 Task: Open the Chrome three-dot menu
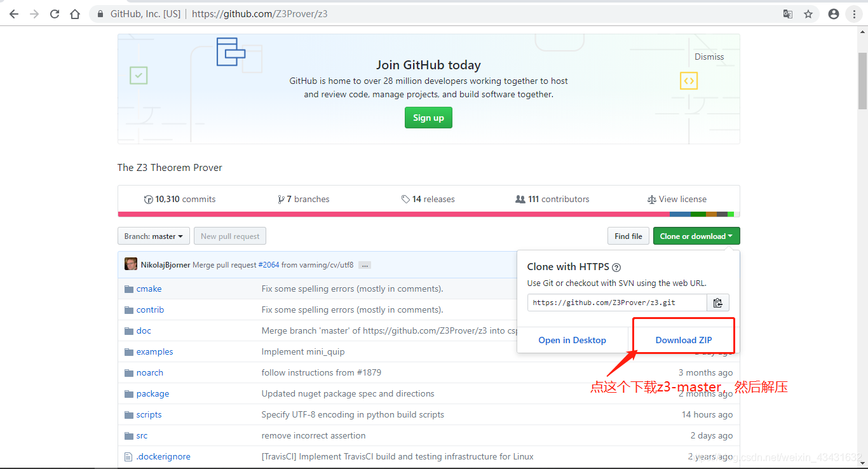click(855, 14)
